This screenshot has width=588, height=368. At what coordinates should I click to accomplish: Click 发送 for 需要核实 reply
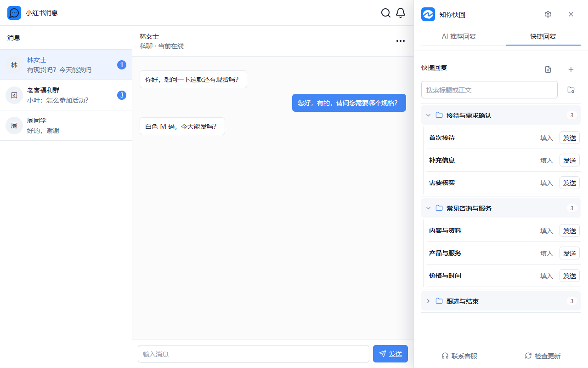[x=570, y=183]
